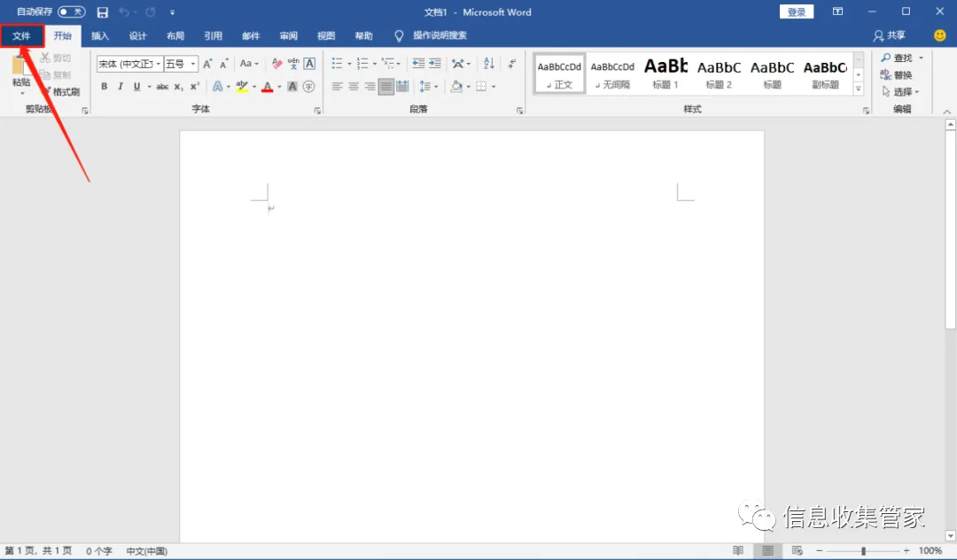The width and height of the screenshot is (957, 560).
Task: Click the Numbering list icon
Action: (x=362, y=64)
